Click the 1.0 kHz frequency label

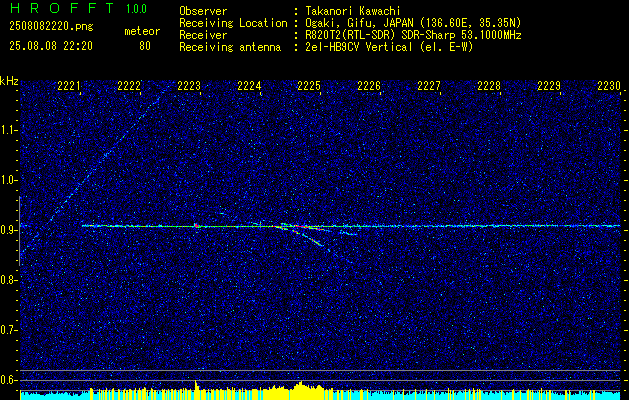click(x=8, y=181)
